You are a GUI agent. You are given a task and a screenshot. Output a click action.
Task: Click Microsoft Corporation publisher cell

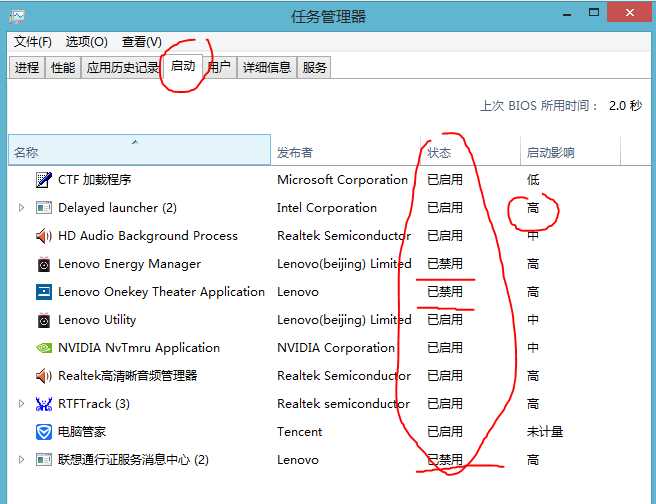pos(342,180)
